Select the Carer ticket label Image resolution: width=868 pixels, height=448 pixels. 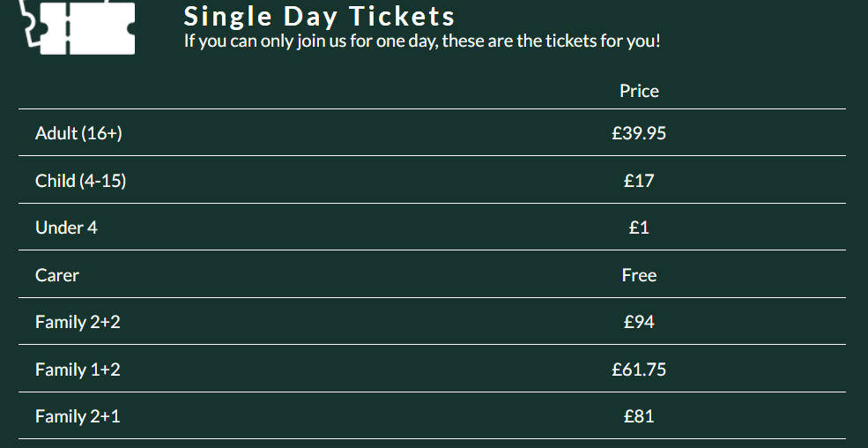click(x=57, y=275)
